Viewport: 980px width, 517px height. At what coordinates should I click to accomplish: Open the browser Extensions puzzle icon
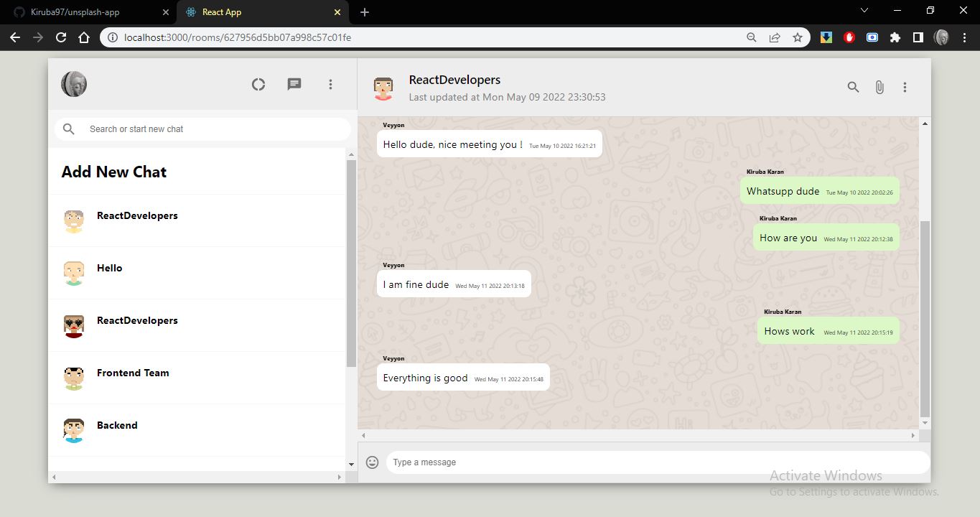point(895,37)
